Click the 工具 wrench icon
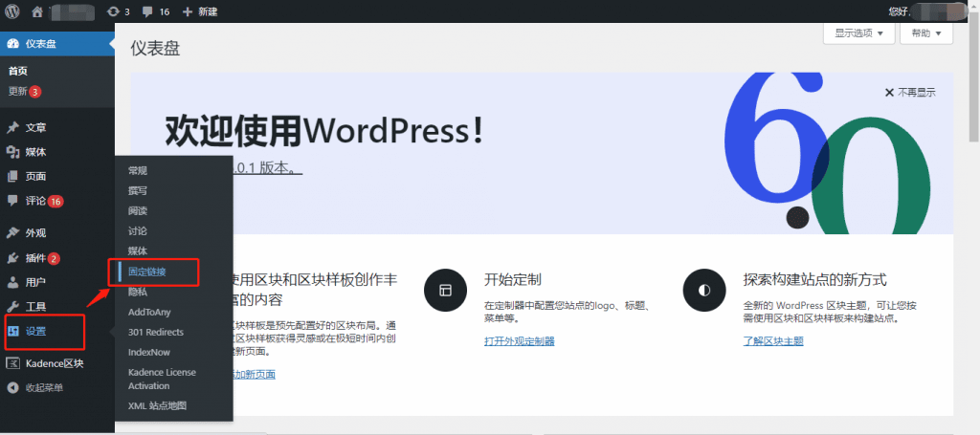The width and height of the screenshot is (980, 435). (12, 307)
